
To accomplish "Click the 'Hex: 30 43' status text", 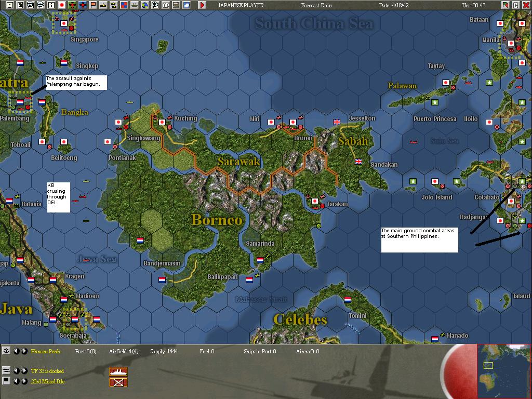I will coord(474,5).
